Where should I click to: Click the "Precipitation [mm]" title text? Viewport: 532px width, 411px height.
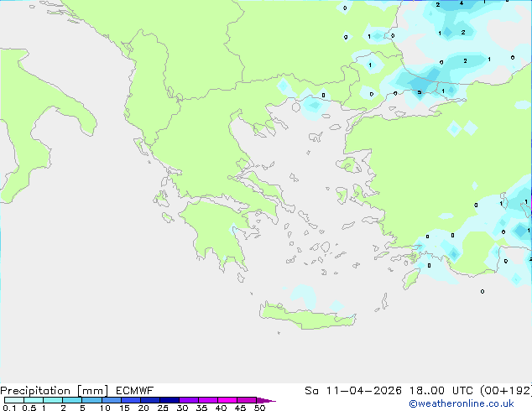(x=55, y=391)
